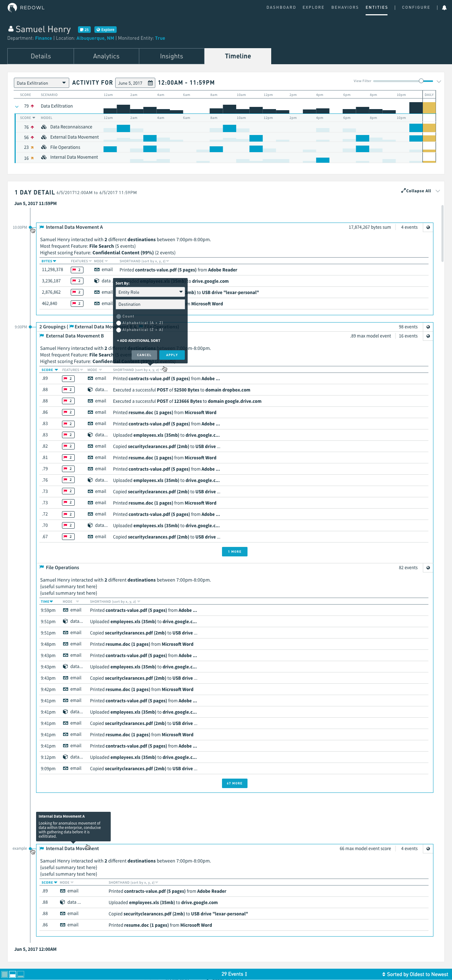Click the Destination field in sort popup

point(150,304)
